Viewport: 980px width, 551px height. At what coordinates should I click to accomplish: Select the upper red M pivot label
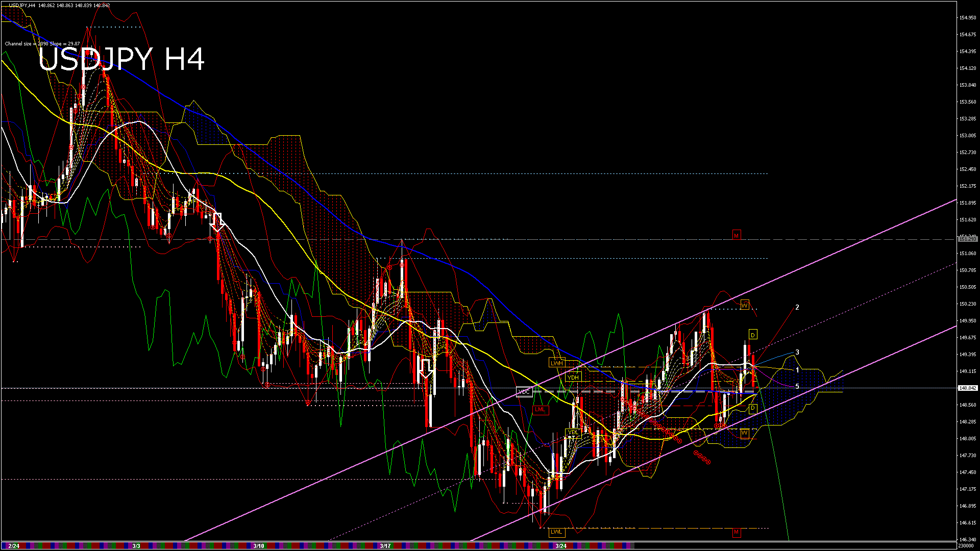click(x=736, y=235)
